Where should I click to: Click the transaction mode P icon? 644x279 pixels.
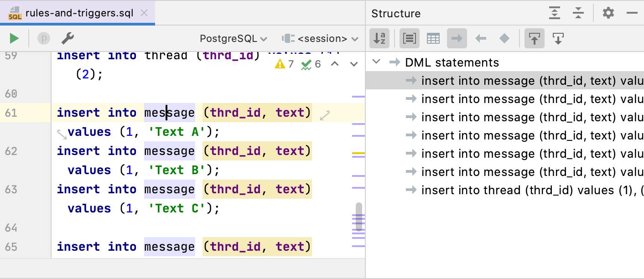tap(43, 39)
